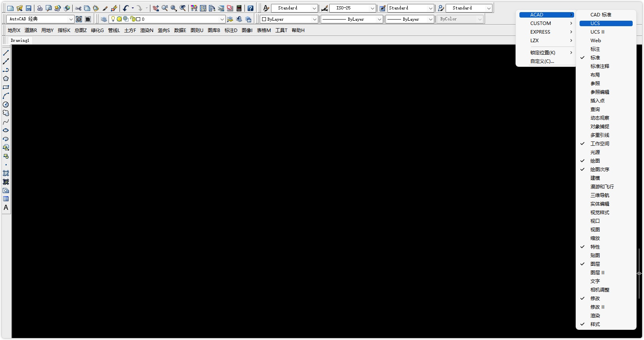644x340 pixels.
Task: Open the 帮助H menu
Action: pos(298,30)
